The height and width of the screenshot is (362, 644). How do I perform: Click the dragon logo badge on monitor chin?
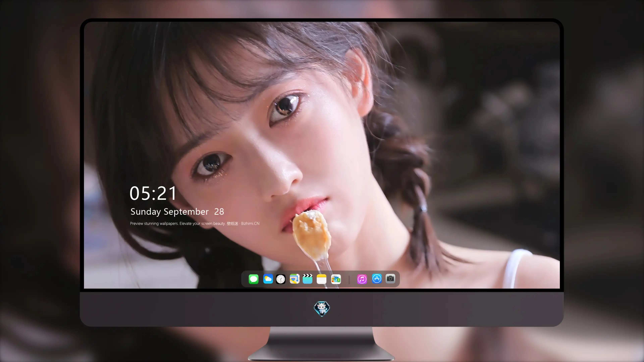coord(322,309)
